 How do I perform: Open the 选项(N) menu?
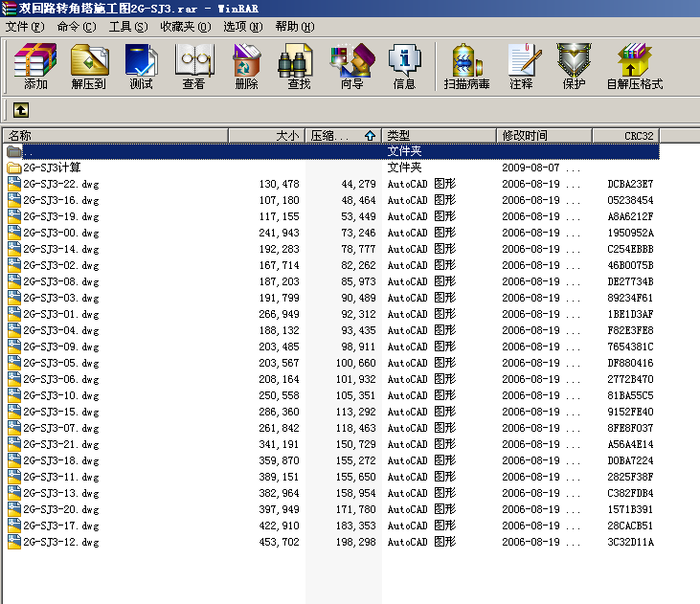coord(243,27)
